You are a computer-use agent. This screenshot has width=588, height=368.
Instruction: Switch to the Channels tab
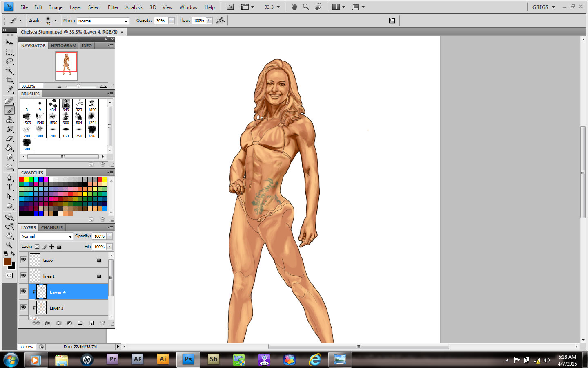[x=52, y=227]
